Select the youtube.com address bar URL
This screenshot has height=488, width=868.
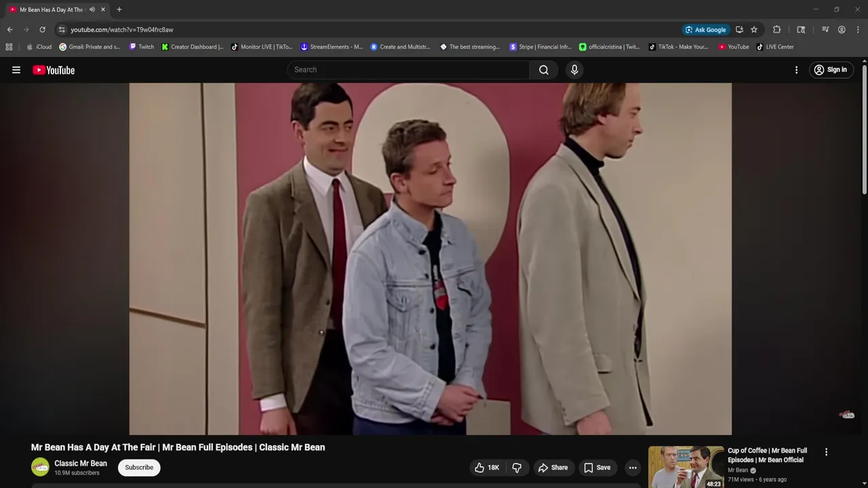point(122,30)
